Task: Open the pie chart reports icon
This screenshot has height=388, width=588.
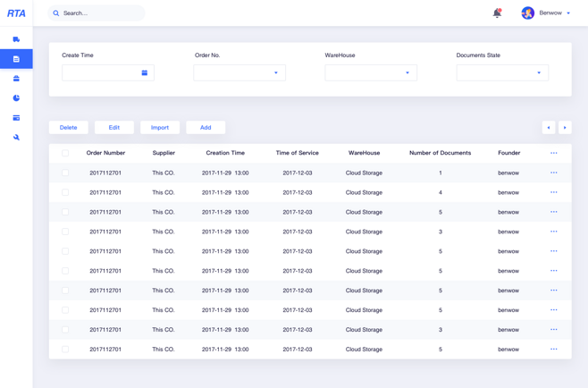Action: click(16, 98)
